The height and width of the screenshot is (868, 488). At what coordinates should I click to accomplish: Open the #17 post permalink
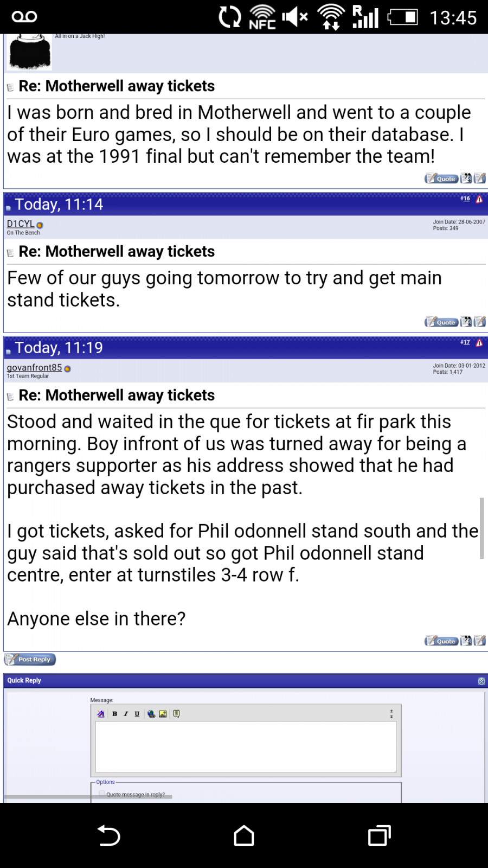[x=465, y=342]
